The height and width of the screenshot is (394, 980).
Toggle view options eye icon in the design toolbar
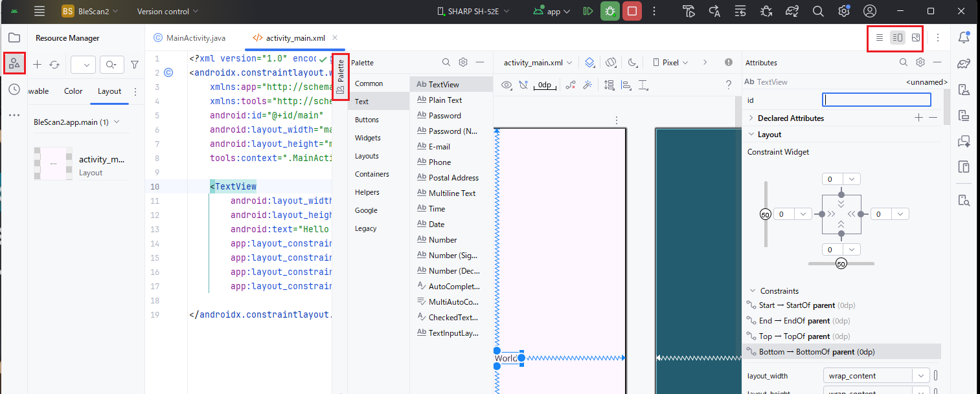[x=507, y=85]
